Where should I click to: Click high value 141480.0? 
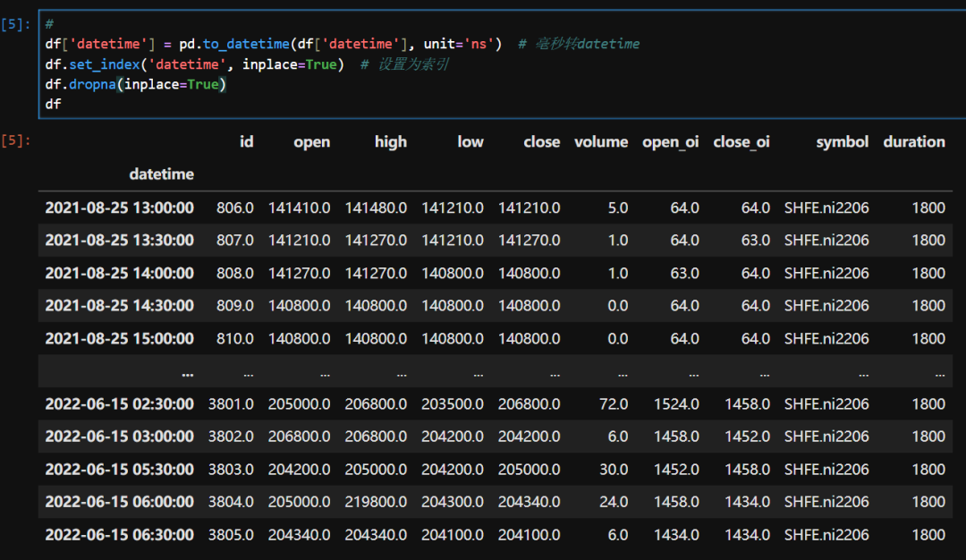click(x=376, y=208)
